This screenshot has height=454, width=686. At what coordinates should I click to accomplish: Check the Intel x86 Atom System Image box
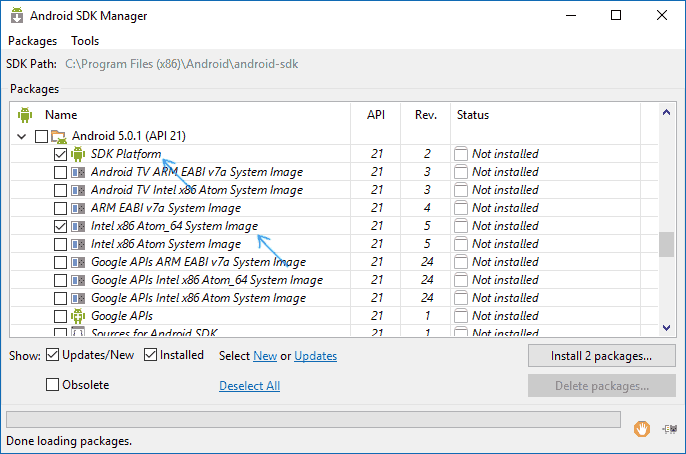60,244
